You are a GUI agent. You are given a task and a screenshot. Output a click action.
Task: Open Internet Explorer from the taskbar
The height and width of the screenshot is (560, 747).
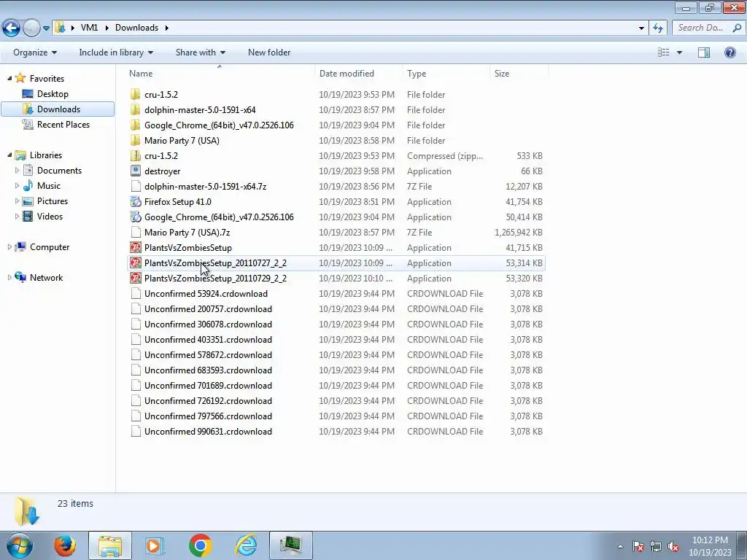pos(247,545)
